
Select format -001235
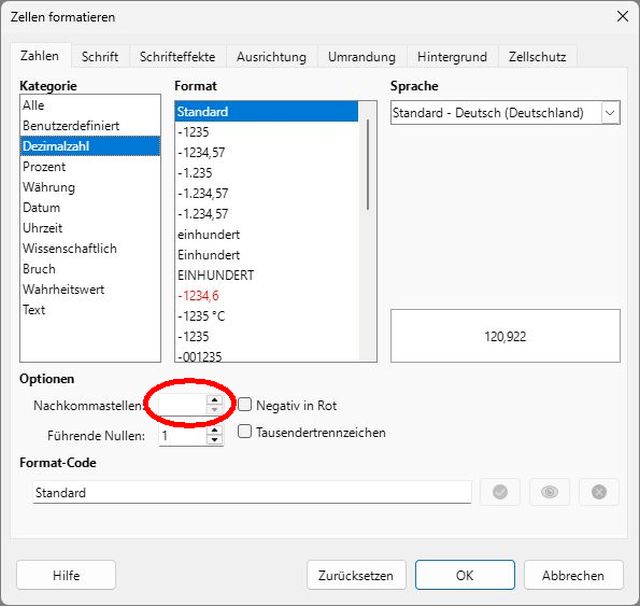pyautogui.click(x=267, y=356)
